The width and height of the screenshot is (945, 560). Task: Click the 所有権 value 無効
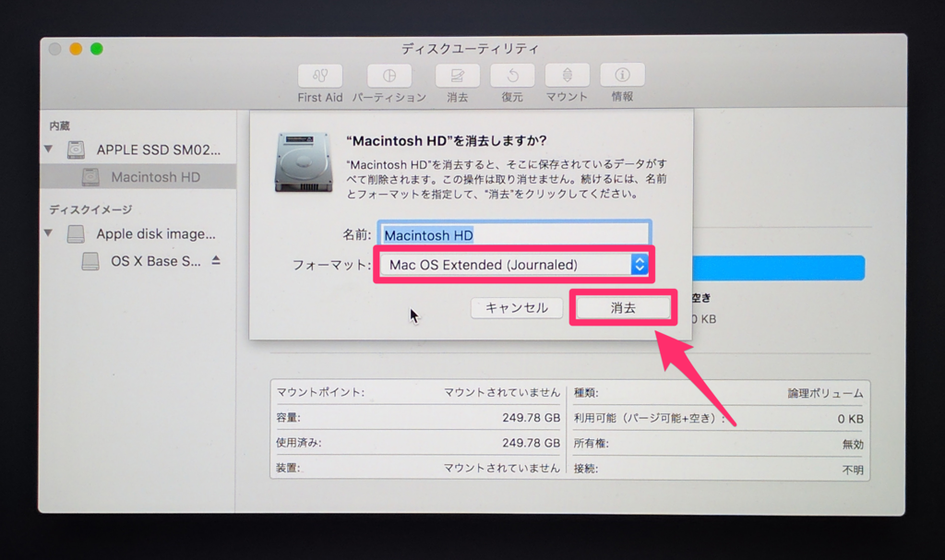tap(853, 445)
